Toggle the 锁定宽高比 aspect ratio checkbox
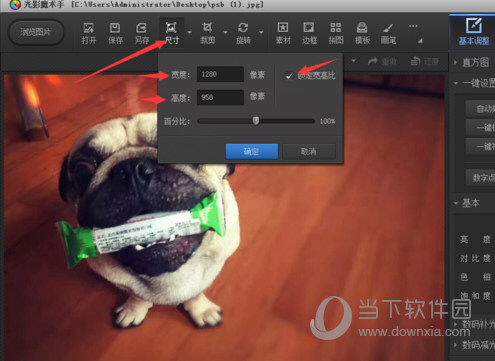 pyautogui.click(x=289, y=76)
